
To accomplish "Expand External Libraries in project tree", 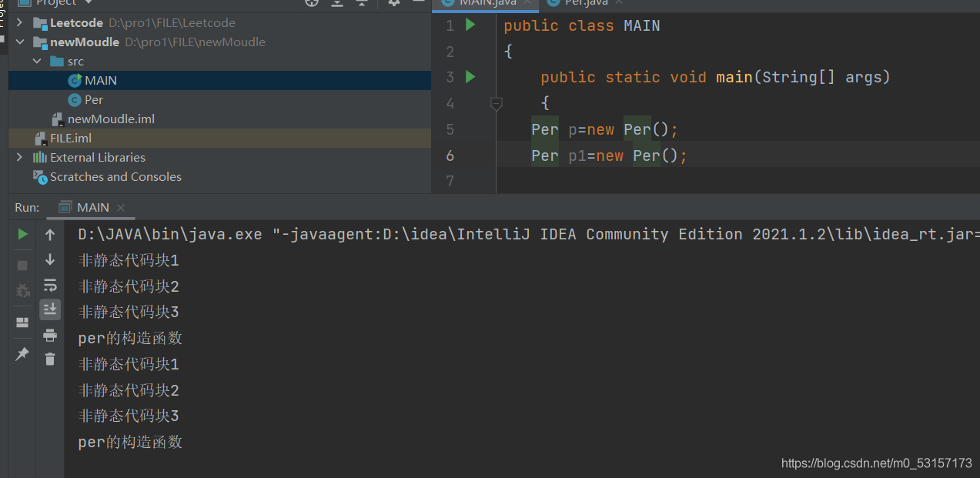I will 20,157.
